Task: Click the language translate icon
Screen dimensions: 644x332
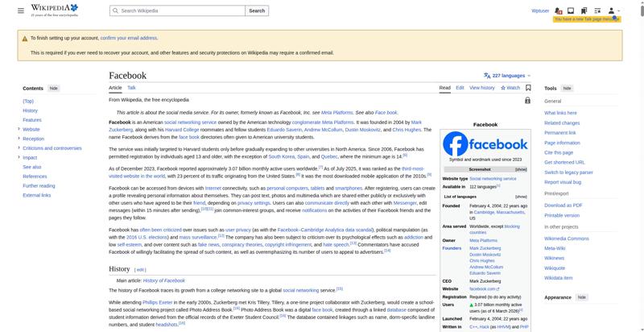Action: pyautogui.click(x=487, y=76)
